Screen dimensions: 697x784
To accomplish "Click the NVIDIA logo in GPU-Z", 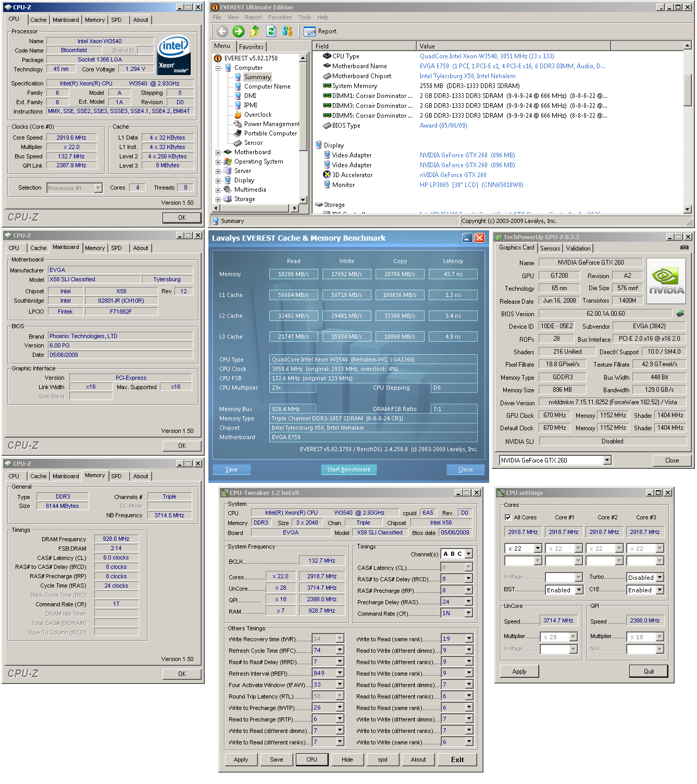I will tap(666, 281).
